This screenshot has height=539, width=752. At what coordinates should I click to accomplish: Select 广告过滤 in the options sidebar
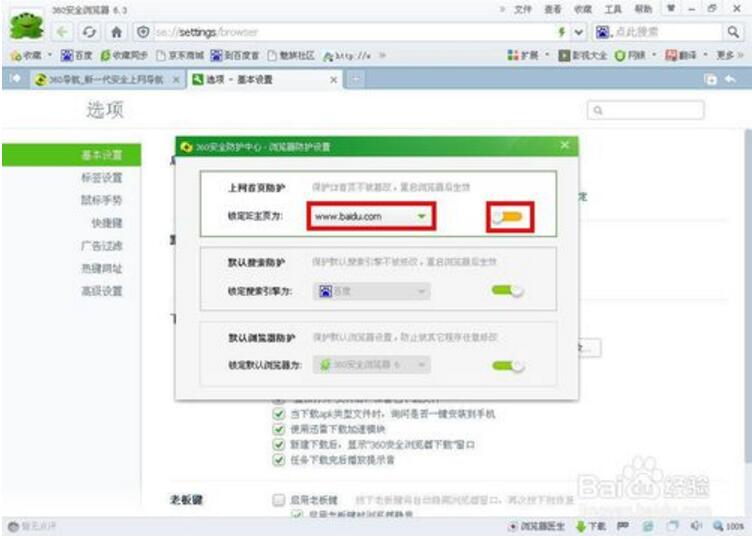point(101,246)
